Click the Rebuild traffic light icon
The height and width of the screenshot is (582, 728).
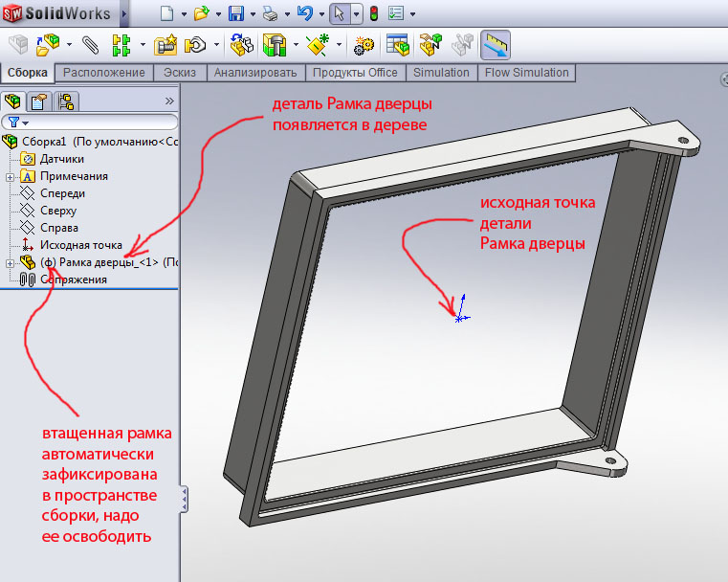pos(373,14)
